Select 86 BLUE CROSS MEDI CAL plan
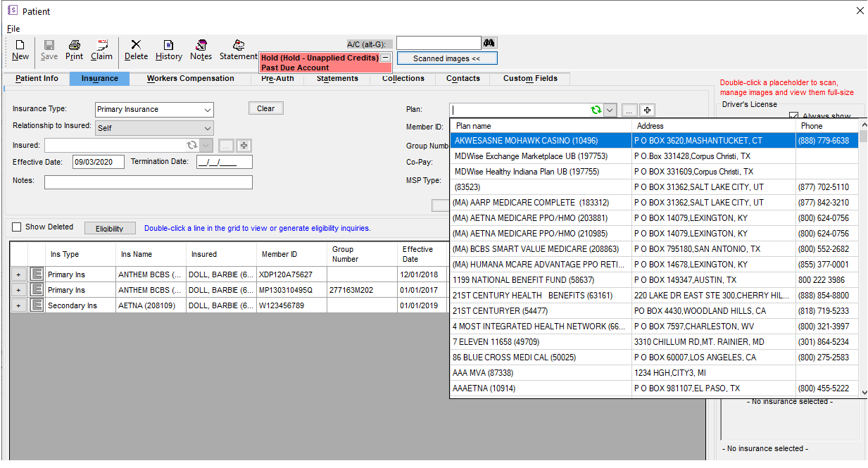Viewport: 868px width, 468px height. pyautogui.click(x=653, y=358)
